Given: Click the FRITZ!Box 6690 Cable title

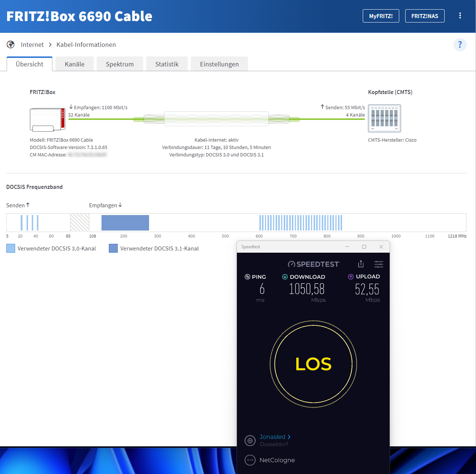Looking at the screenshot, I should pyautogui.click(x=79, y=16).
